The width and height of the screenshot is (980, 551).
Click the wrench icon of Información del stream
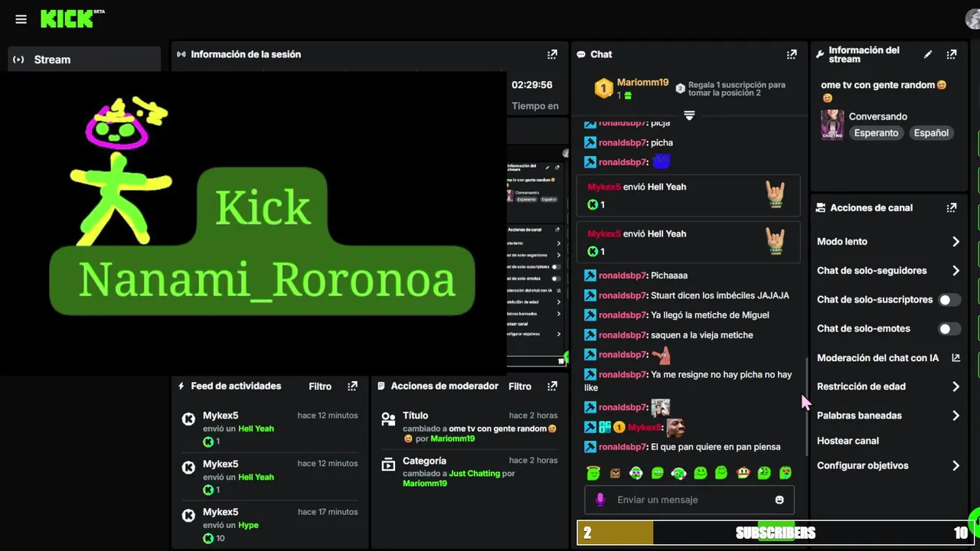tap(820, 54)
